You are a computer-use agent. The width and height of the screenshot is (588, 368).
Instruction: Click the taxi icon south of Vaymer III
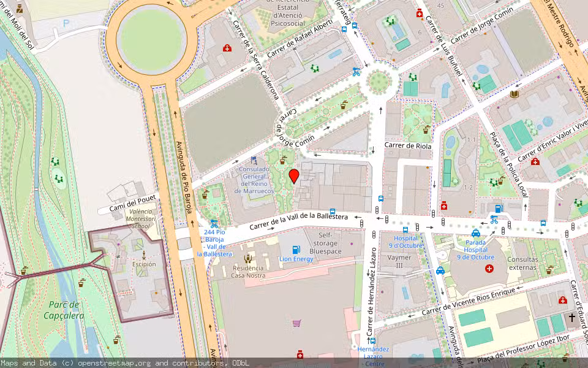coord(440,271)
